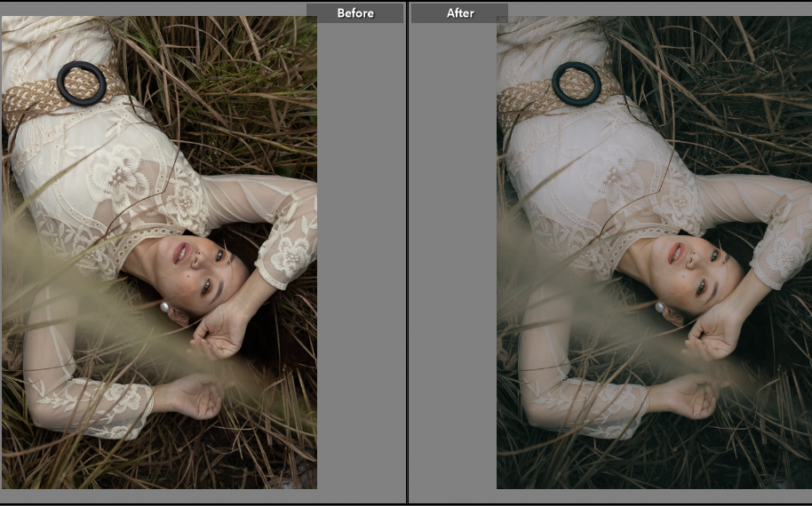Click the After label
This screenshot has width=812, height=506.
click(459, 13)
